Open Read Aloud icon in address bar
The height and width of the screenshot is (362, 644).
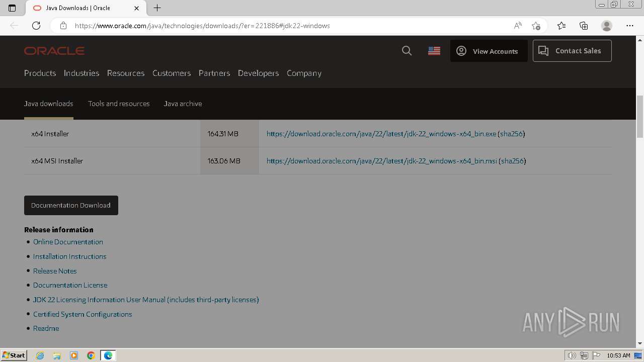[518, 26]
